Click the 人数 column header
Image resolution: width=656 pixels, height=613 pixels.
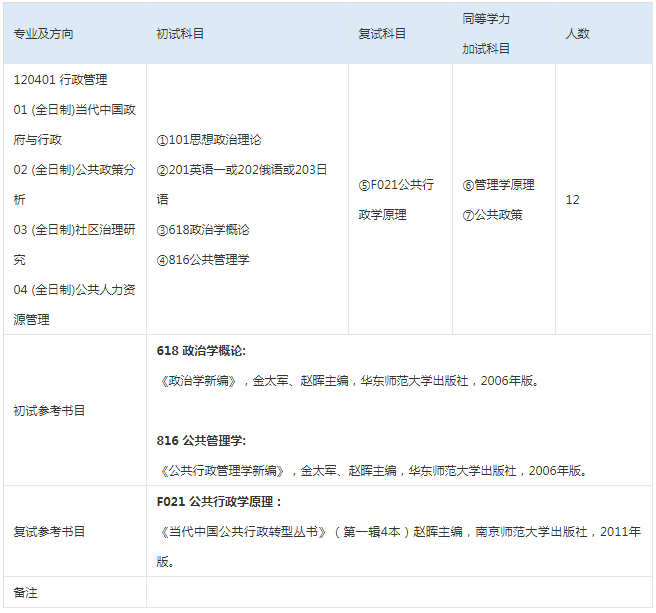577,34
